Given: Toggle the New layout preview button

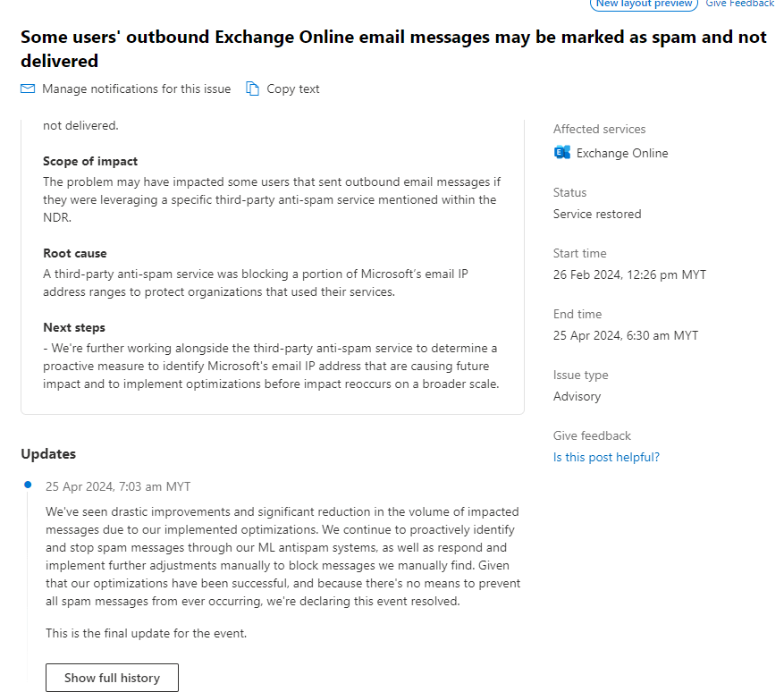Looking at the screenshot, I should pyautogui.click(x=644, y=4).
